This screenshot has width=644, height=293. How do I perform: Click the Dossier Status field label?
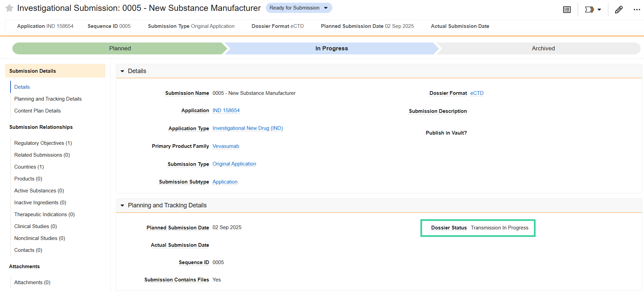coord(449,228)
